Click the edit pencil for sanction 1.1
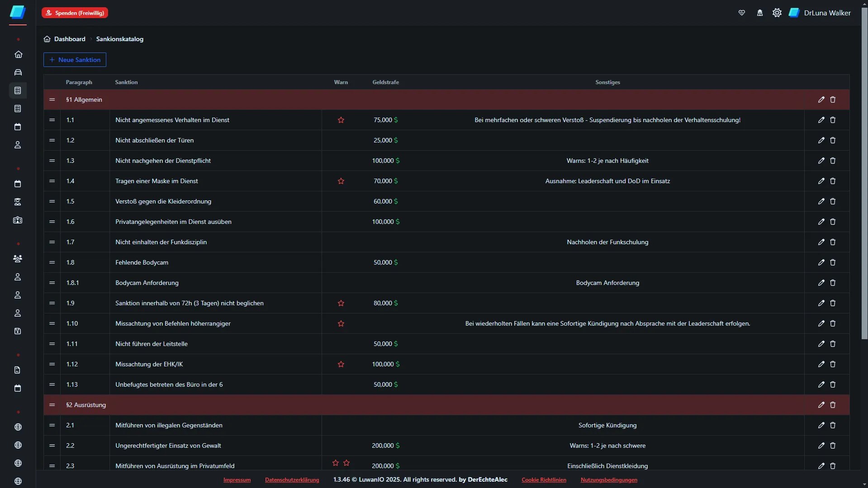The width and height of the screenshot is (868, 488). pyautogui.click(x=821, y=120)
